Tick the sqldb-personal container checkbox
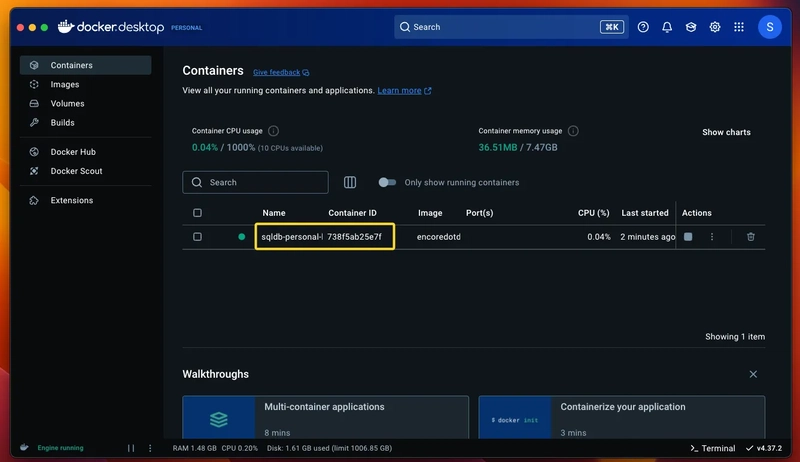The width and height of the screenshot is (800, 462). click(x=197, y=237)
